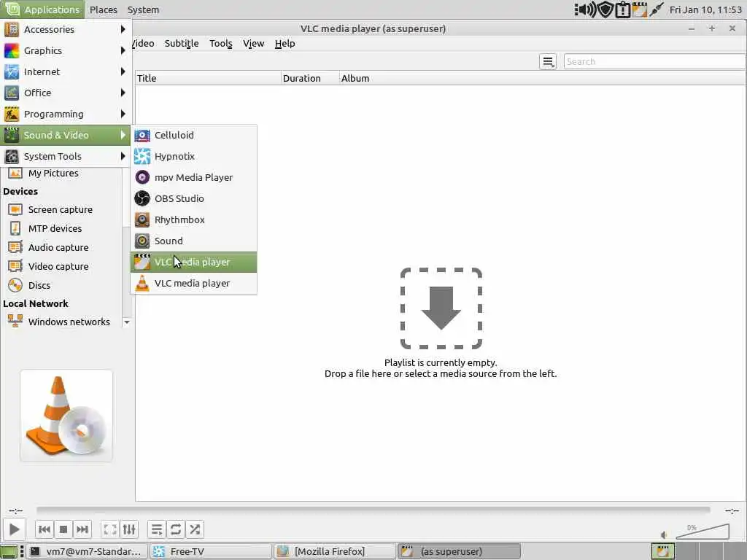Open the Subtitle menu
747x560 pixels.
coord(182,43)
